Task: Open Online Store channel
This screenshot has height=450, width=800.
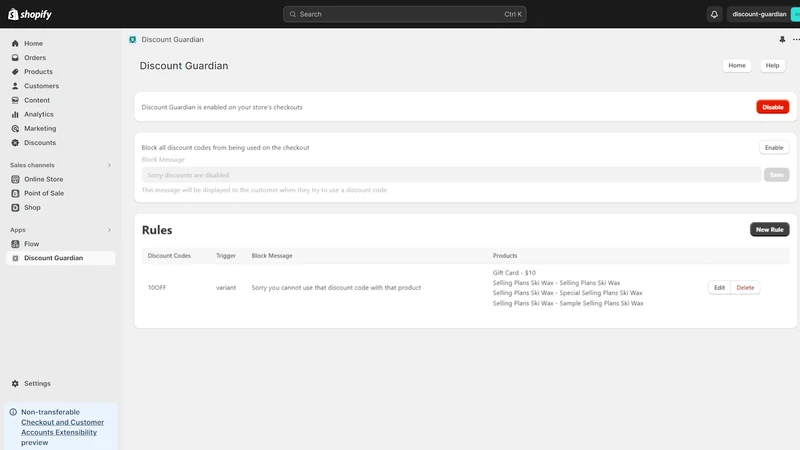Action: click(43, 179)
